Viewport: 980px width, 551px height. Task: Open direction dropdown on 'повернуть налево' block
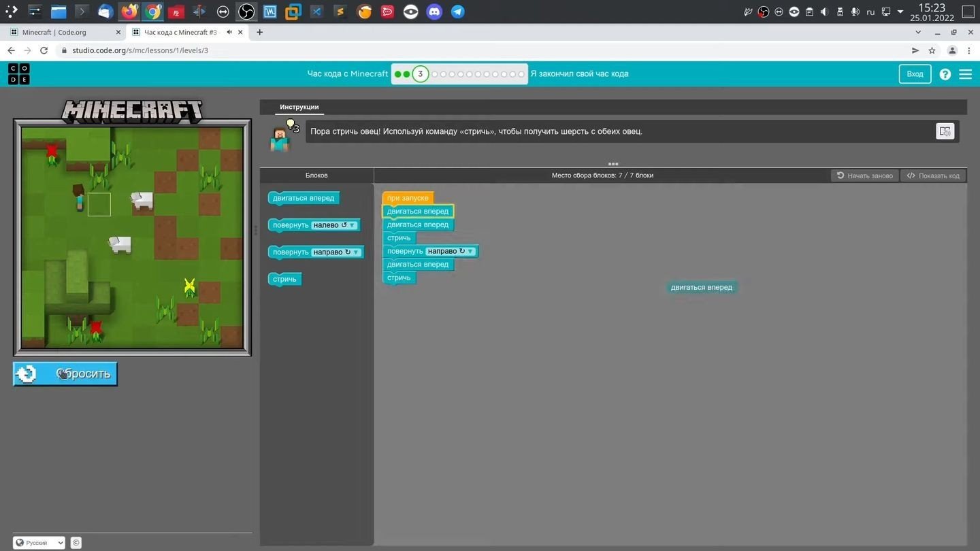tap(352, 225)
